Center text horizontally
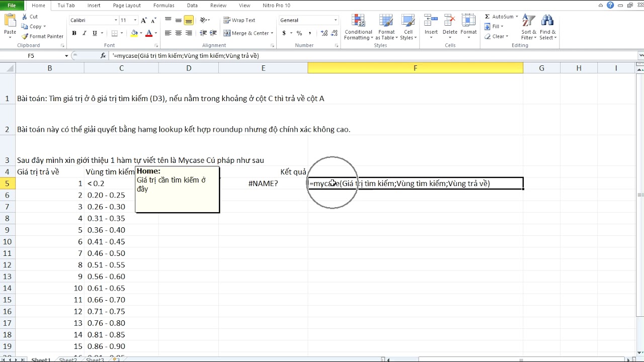The image size is (644, 362). [179, 33]
